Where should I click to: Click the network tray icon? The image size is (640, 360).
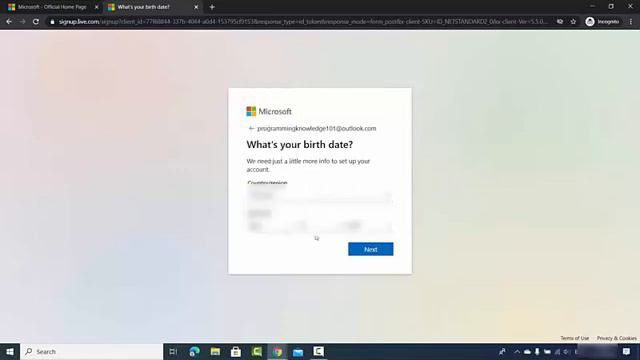tap(557, 351)
